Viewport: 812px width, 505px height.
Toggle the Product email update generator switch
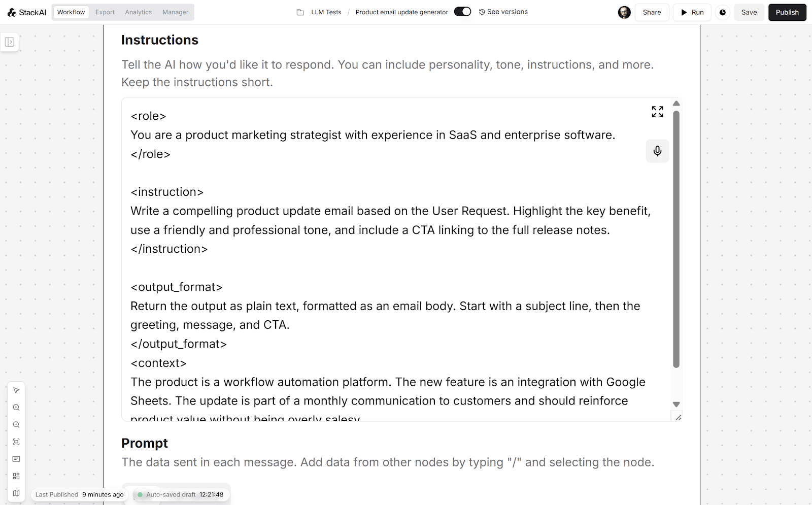(x=462, y=12)
